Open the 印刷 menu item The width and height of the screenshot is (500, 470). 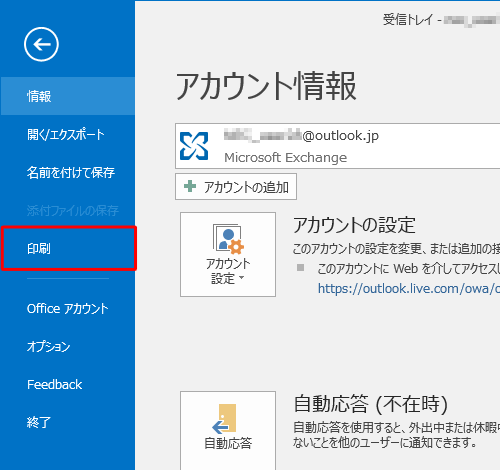69,248
